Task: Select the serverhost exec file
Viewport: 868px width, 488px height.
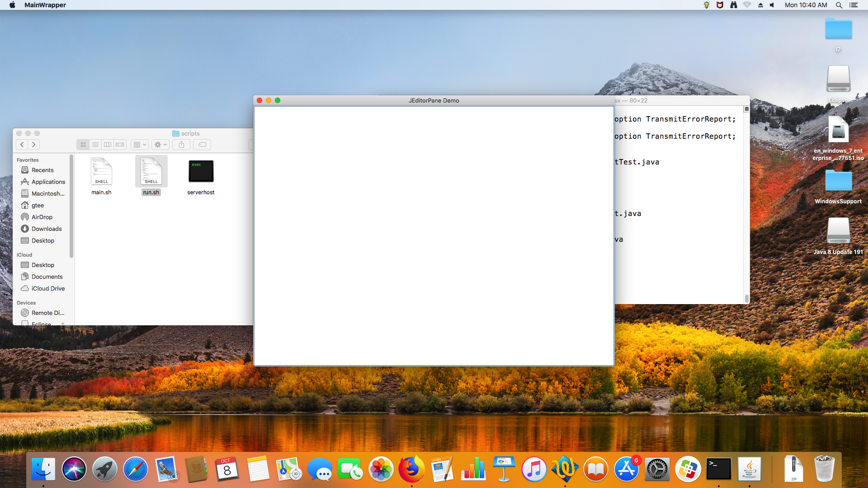Action: pyautogui.click(x=201, y=172)
